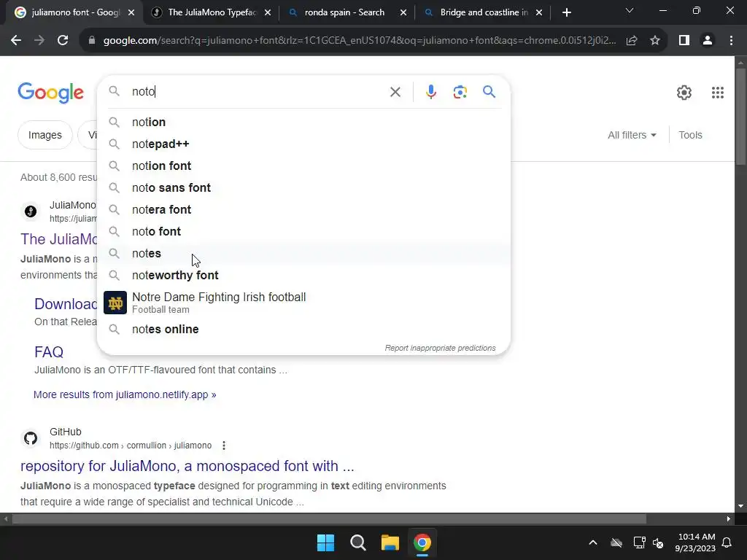747x560 pixels.
Task: Click Chrome icon in taskbar
Action: tap(422, 542)
